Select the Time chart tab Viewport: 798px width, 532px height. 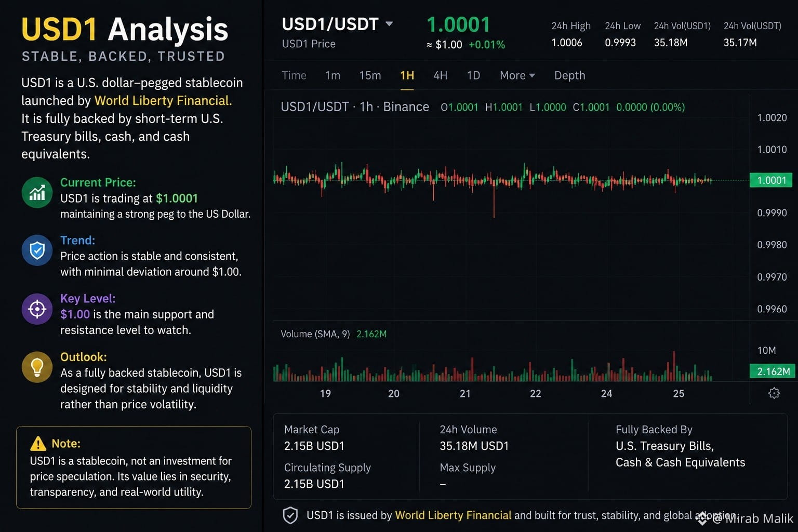[294, 75]
